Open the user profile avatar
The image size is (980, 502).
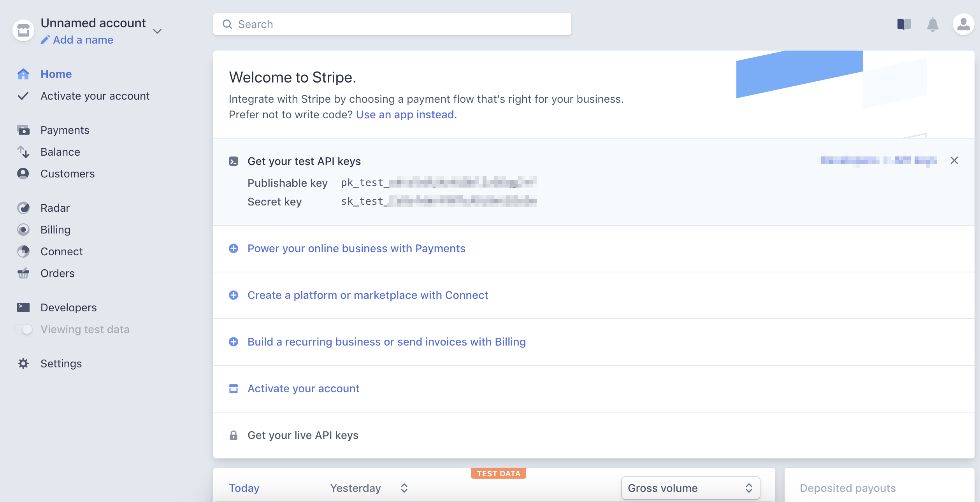click(964, 24)
